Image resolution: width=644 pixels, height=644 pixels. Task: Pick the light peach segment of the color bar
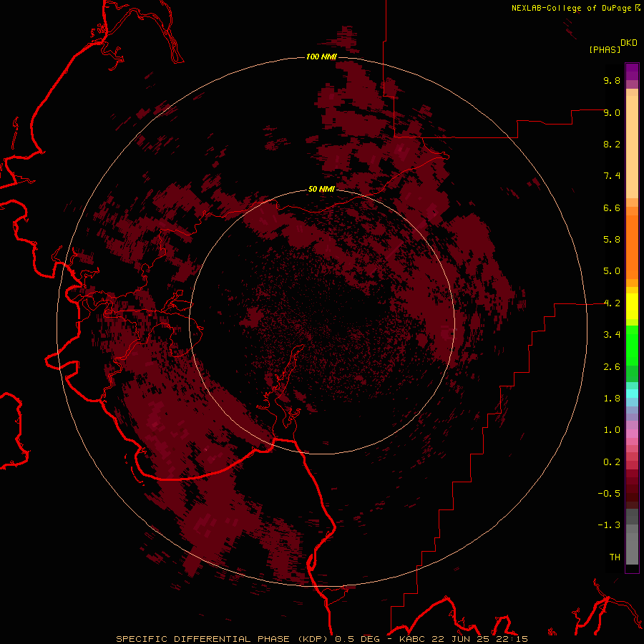click(x=632, y=147)
